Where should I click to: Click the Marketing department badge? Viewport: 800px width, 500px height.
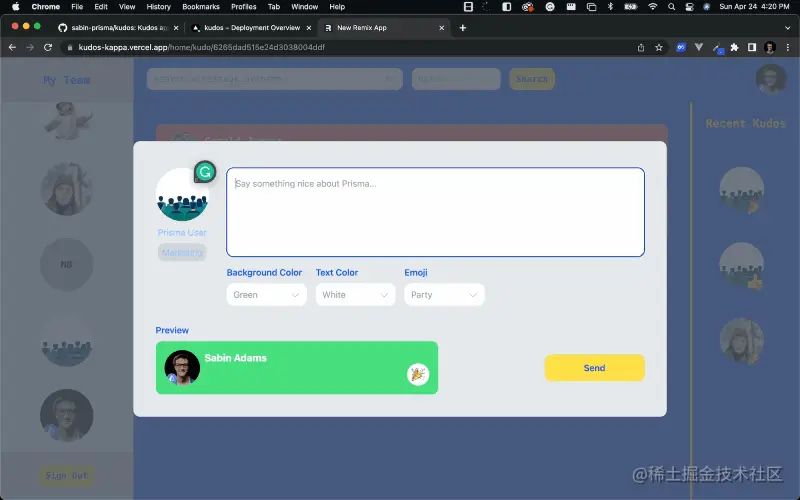pos(182,253)
